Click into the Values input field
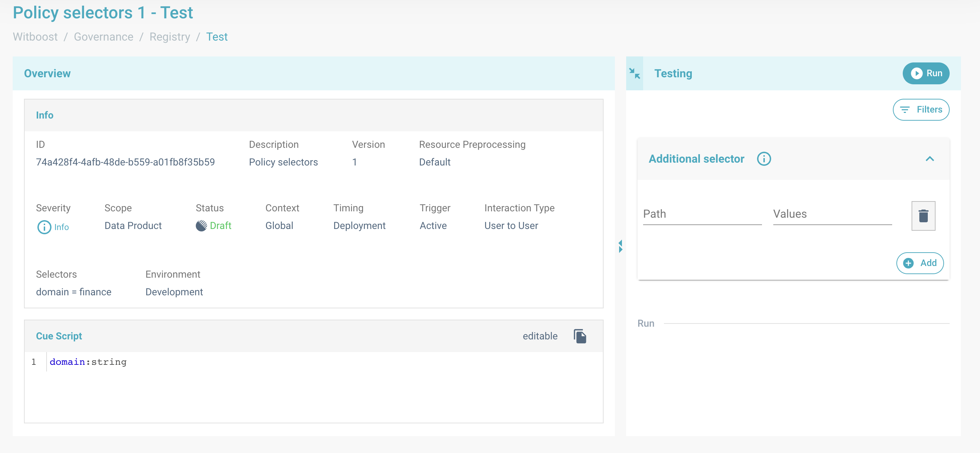Viewport: 980px width, 453px height. click(832, 214)
